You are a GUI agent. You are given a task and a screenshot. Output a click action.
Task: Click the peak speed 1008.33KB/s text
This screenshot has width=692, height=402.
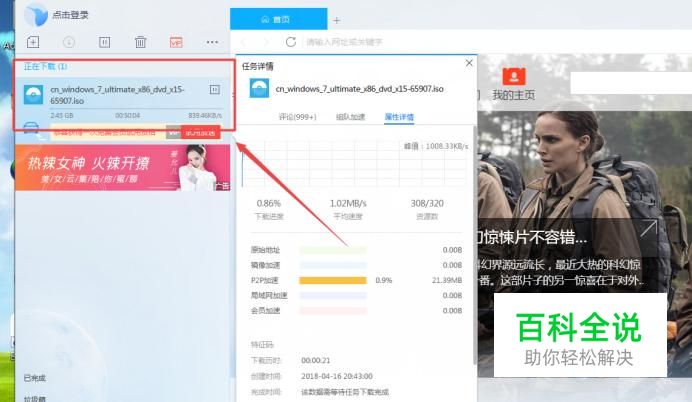(x=436, y=146)
